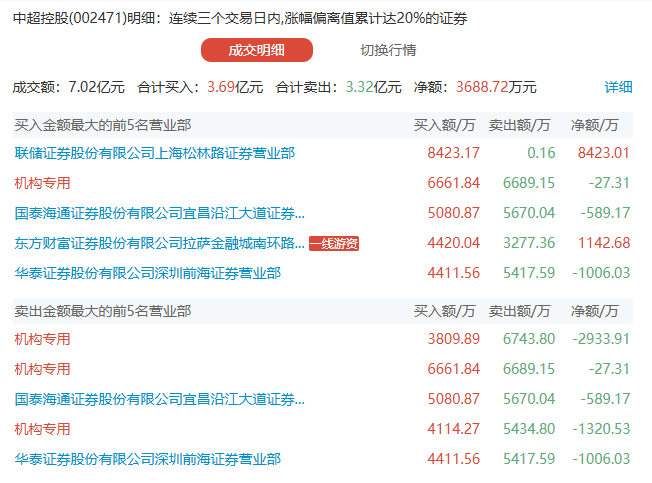Click net amount 1142.68
652x483 pixels.
604,243
